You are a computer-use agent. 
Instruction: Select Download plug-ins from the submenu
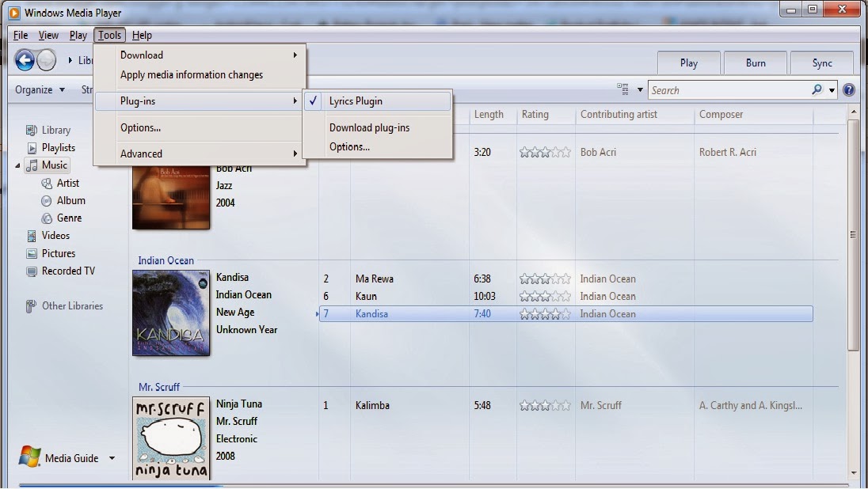click(368, 127)
